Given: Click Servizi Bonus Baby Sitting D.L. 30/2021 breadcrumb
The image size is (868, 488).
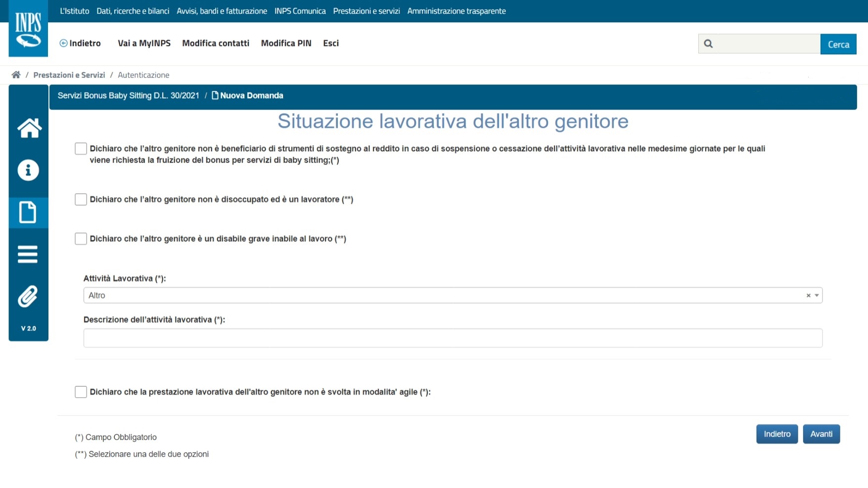Looking at the screenshot, I should tap(129, 95).
